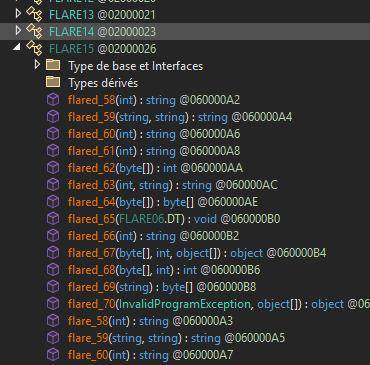Click the method cube icon beside flared_65
The width and height of the screenshot is (370, 365).
coord(53,218)
